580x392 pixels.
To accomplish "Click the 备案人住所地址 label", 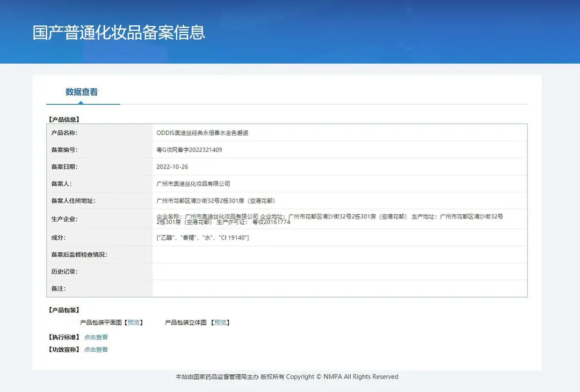I will [x=73, y=201].
